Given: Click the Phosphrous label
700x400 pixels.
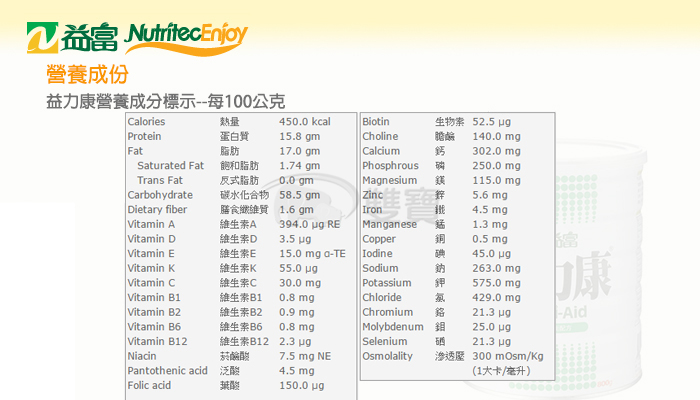Looking at the screenshot, I should [390, 166].
